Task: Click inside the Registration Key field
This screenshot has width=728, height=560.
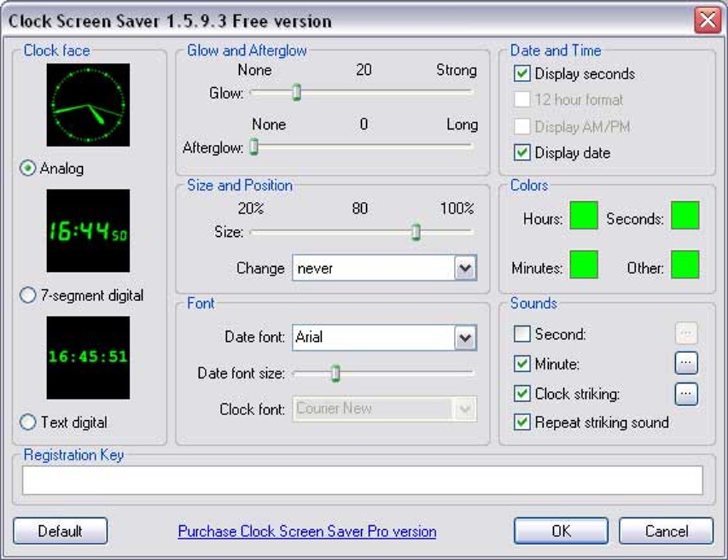Action: 364,480
